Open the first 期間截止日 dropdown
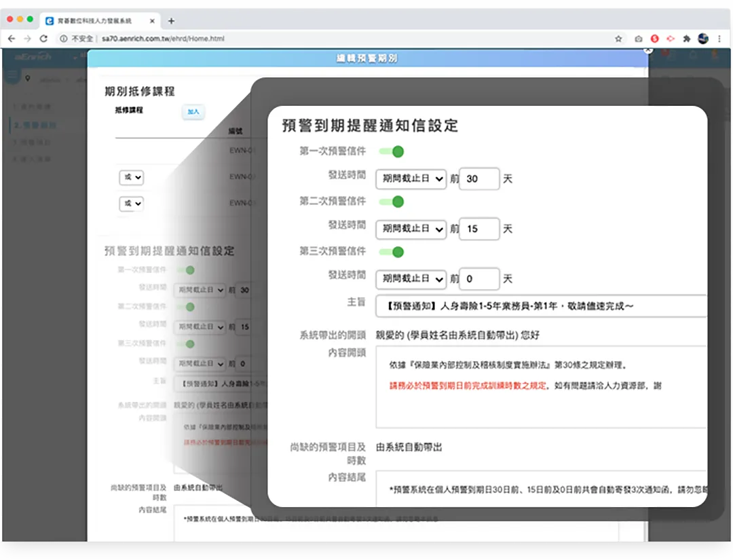The image size is (733, 560). pyautogui.click(x=411, y=179)
